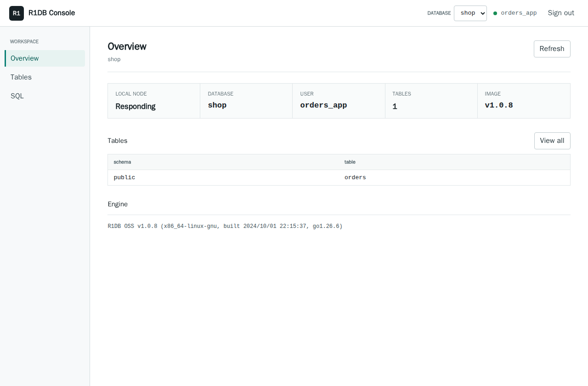Click the Overview page heading
This screenshot has width=588, height=386.
(127, 46)
